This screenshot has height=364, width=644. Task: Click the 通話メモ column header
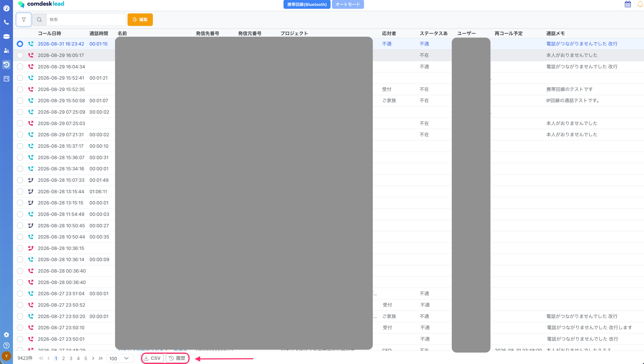(x=555, y=33)
